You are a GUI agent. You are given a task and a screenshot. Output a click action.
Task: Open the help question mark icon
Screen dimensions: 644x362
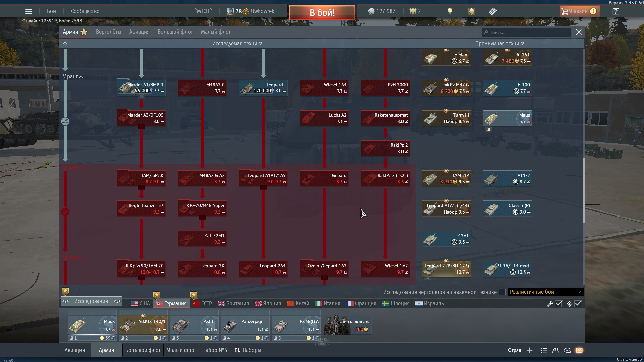[615, 11]
